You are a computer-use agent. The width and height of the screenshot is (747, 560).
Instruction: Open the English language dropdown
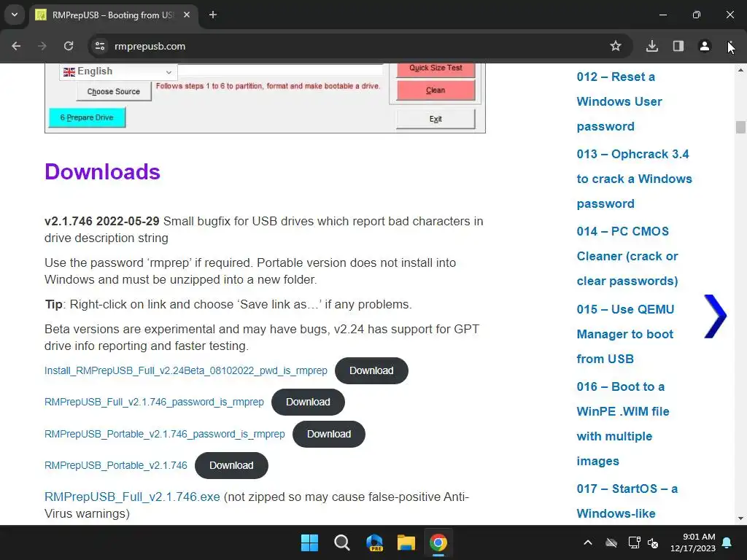point(118,71)
